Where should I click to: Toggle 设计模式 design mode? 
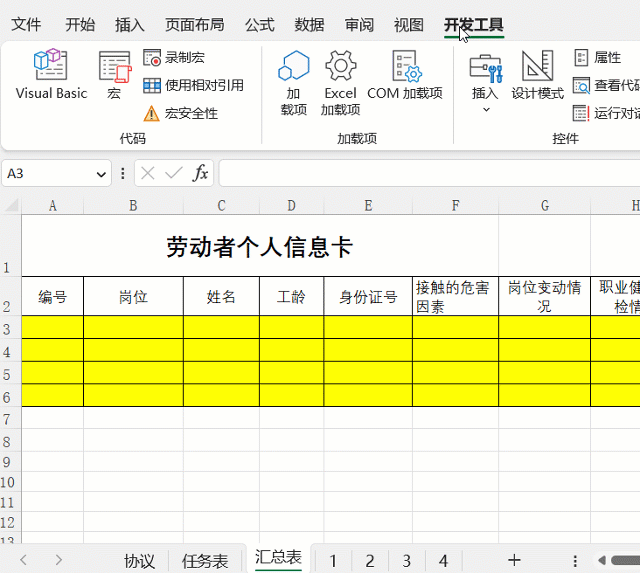(x=538, y=76)
